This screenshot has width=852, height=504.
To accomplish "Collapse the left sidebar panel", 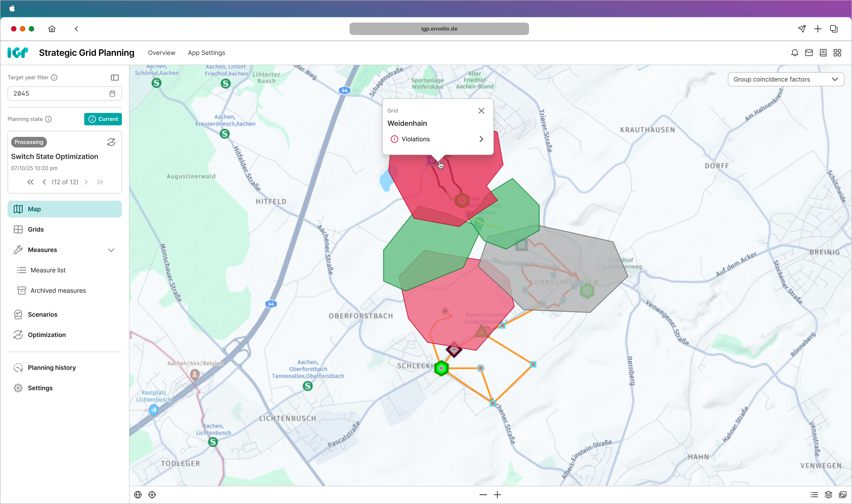I will 115,78.
